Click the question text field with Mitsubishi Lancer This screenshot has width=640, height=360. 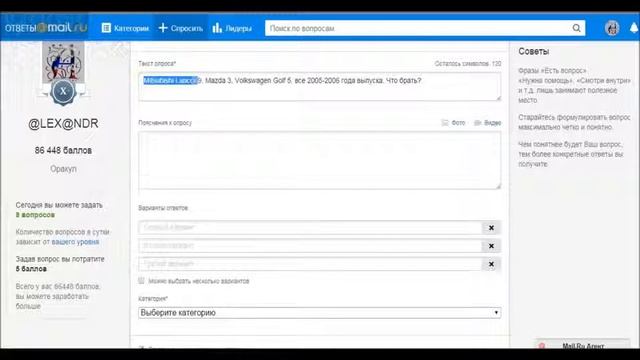point(320,87)
